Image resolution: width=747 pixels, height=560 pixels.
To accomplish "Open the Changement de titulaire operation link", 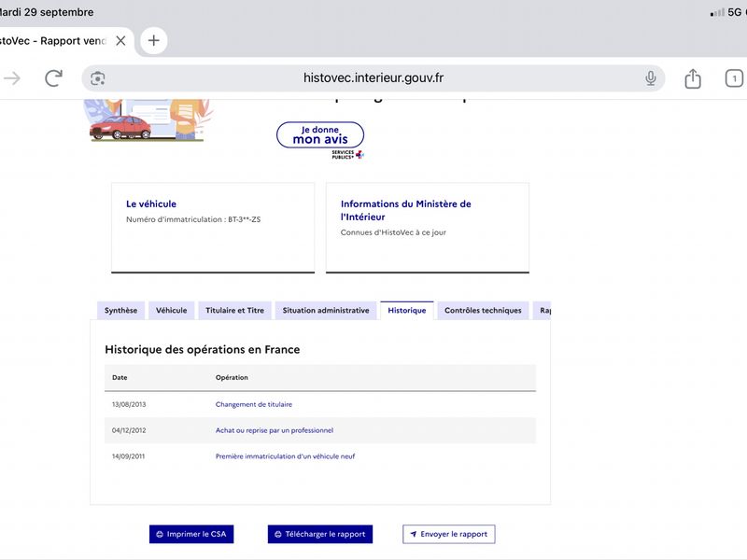I will 254,404.
